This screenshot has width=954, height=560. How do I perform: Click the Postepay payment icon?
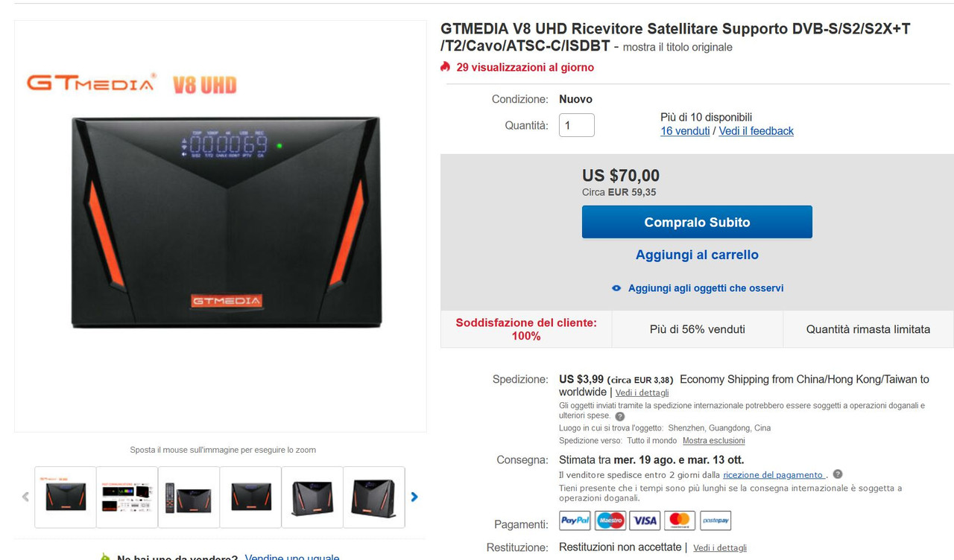coord(715,521)
